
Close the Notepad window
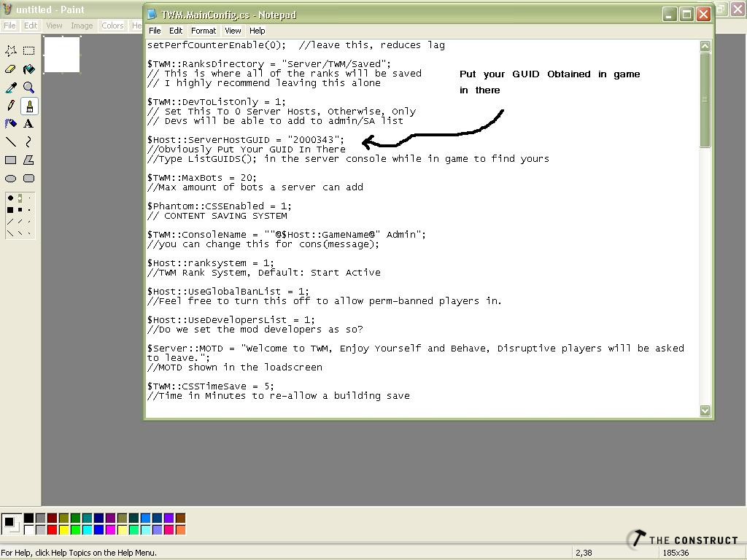703,15
